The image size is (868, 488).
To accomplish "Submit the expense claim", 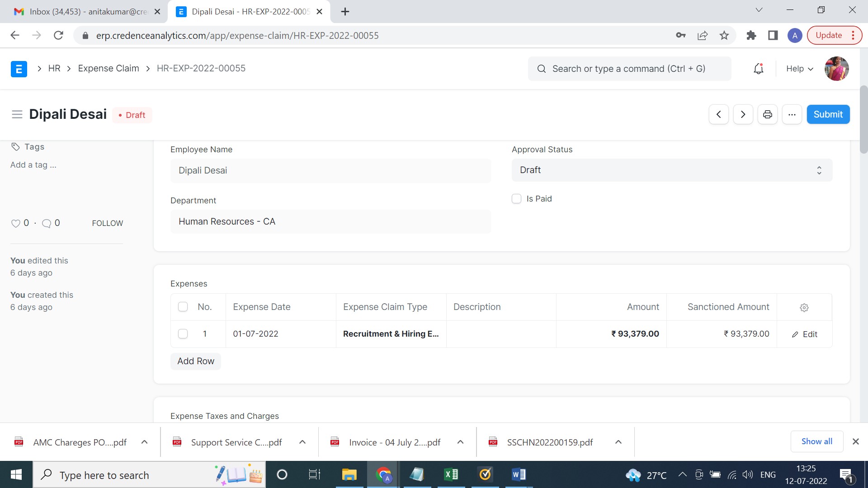I will tap(828, 114).
